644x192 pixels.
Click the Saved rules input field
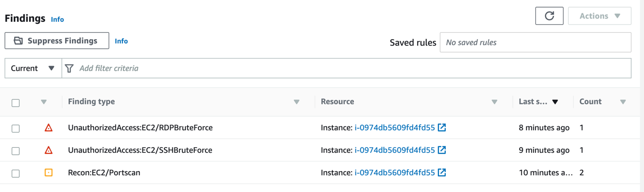tap(535, 42)
